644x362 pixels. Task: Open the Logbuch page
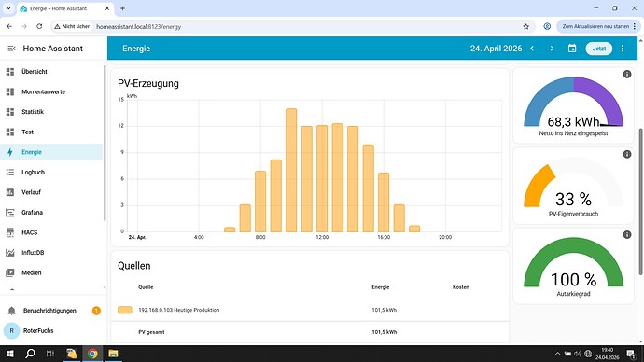51,172
